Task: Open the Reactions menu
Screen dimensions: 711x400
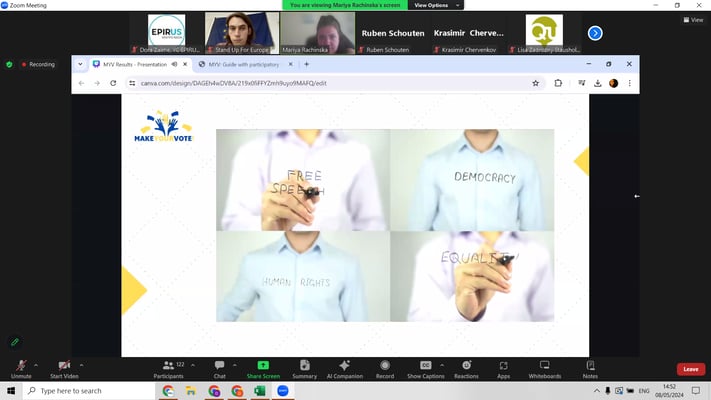Action: tap(466, 369)
